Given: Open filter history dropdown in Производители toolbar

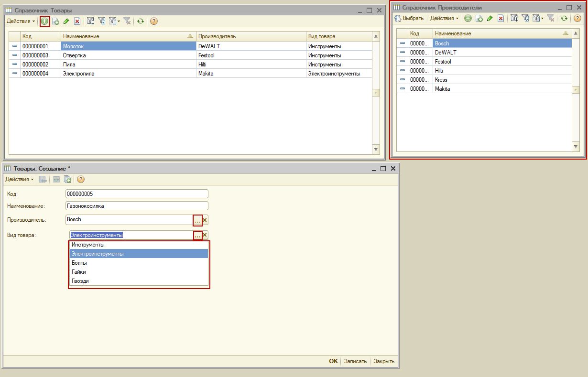Looking at the screenshot, I should click(537, 18).
